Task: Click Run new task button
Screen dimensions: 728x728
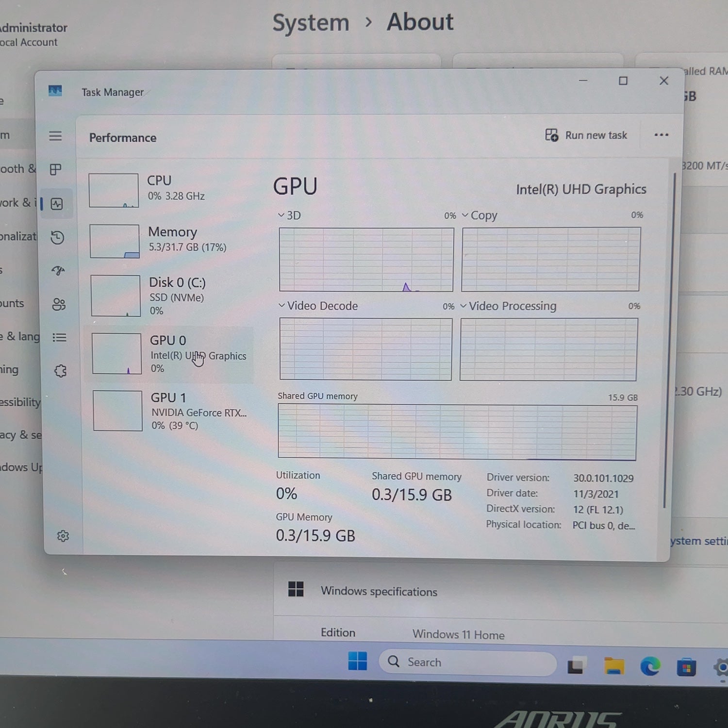Action: click(586, 135)
